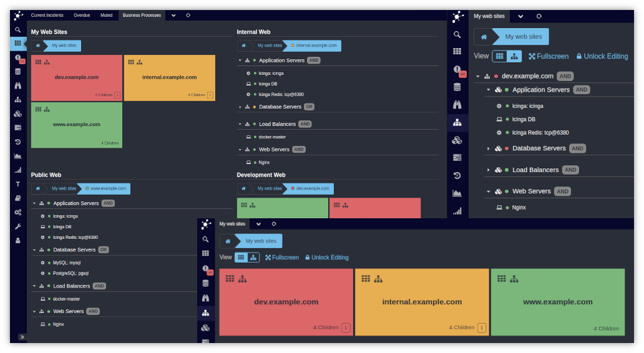
Task: Select the MySQL: mysql service entry
Action: tap(67, 263)
